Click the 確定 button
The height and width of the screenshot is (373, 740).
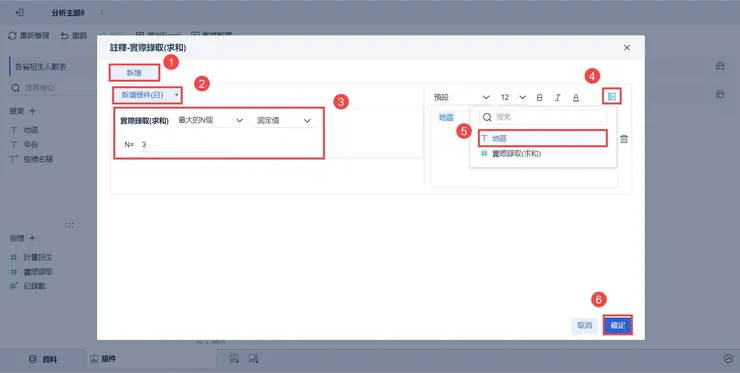click(x=617, y=326)
